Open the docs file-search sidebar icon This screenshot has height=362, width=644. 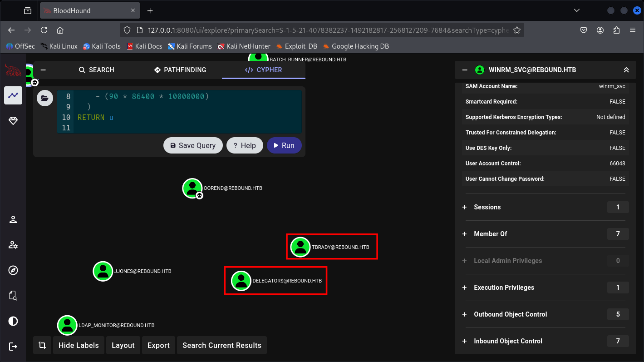click(13, 296)
